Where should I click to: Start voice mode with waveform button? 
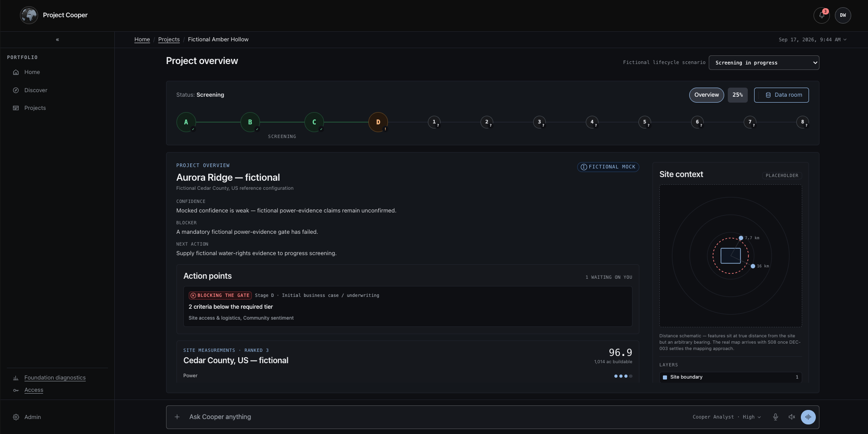click(x=808, y=417)
